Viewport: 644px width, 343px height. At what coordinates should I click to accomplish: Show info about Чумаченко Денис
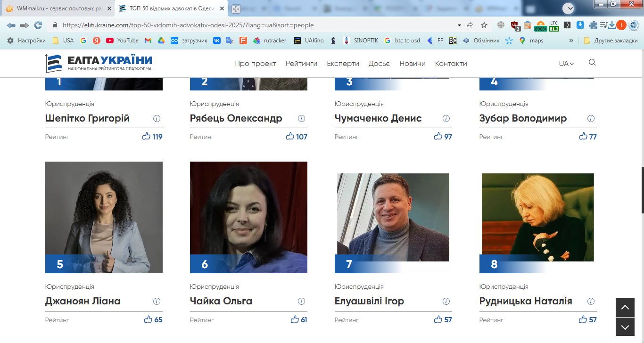click(x=446, y=119)
